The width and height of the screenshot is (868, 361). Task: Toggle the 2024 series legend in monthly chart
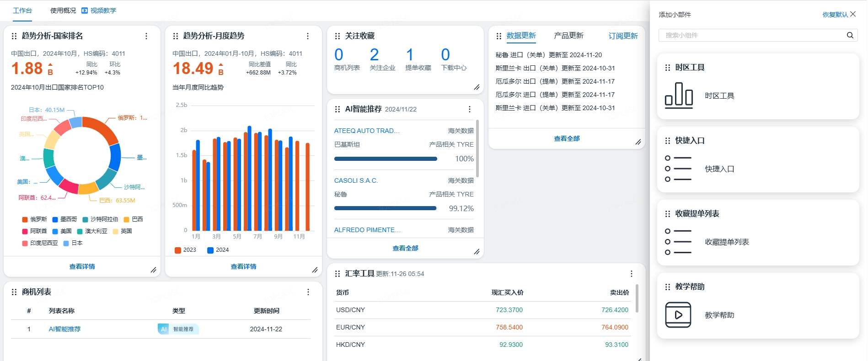tap(218, 250)
